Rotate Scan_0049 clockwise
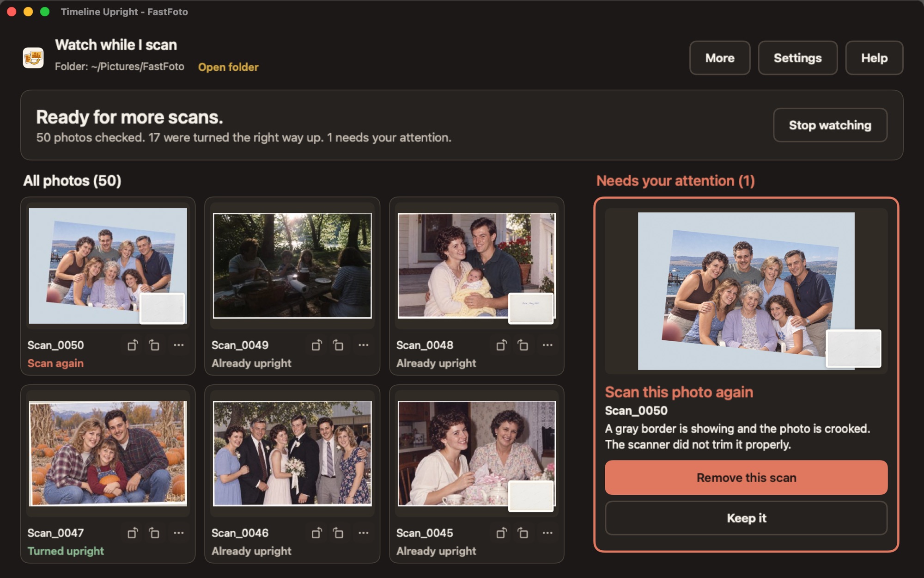This screenshot has width=924, height=578. (x=338, y=345)
